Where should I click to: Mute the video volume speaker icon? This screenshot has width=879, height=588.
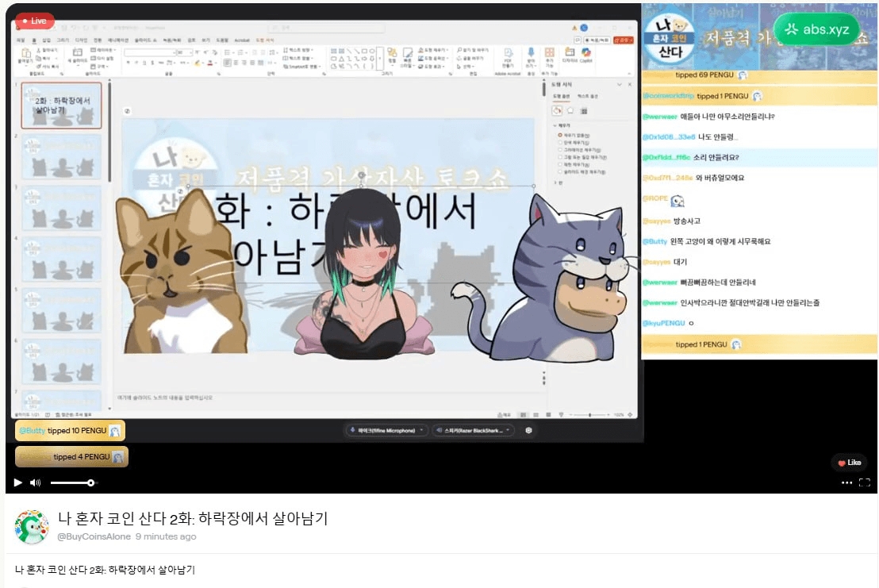pos(36,482)
